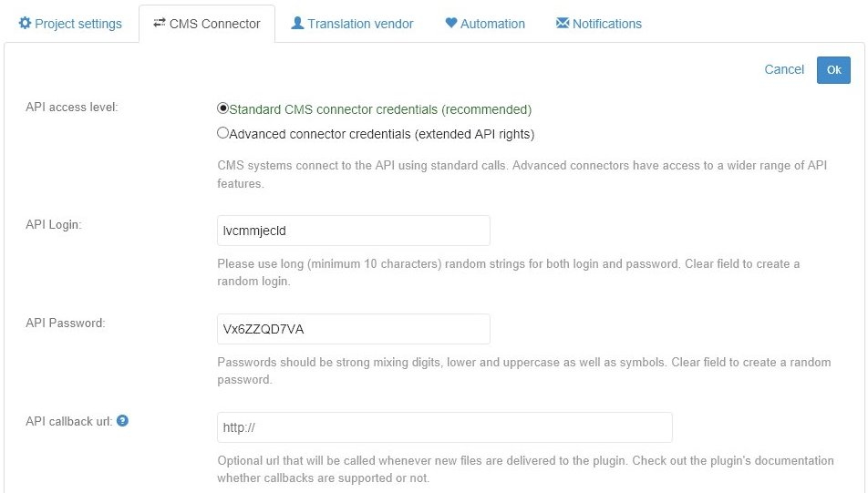Viewport: 868px width, 493px height.
Task: Focus the API Login input field
Action: coord(353,231)
